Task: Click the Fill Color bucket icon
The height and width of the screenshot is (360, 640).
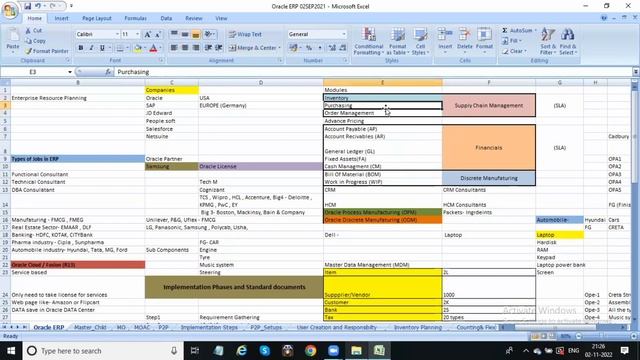Action: (138, 48)
